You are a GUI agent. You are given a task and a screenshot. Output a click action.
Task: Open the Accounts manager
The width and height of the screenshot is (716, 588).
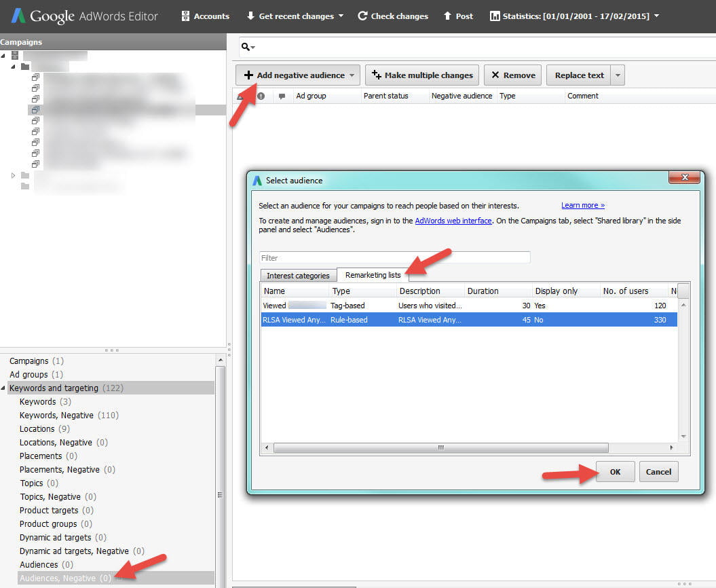(x=205, y=16)
